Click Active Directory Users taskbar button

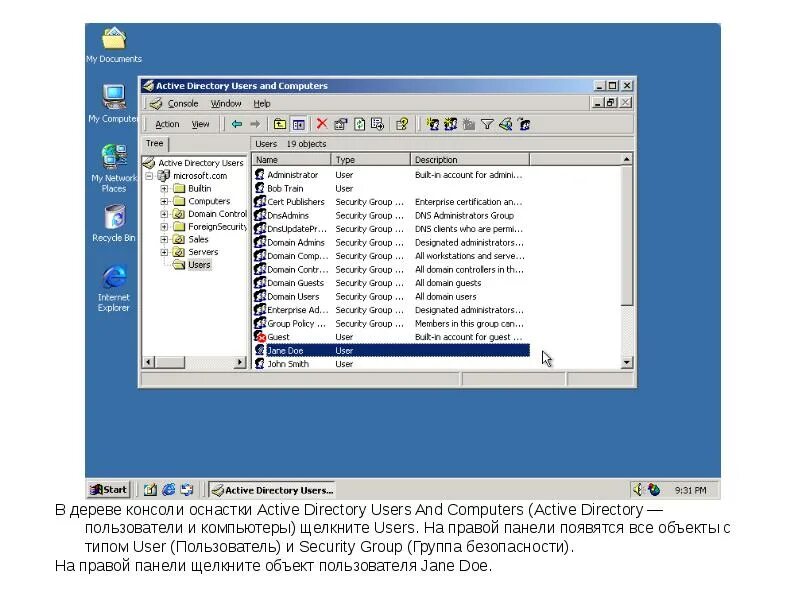[x=272, y=490]
